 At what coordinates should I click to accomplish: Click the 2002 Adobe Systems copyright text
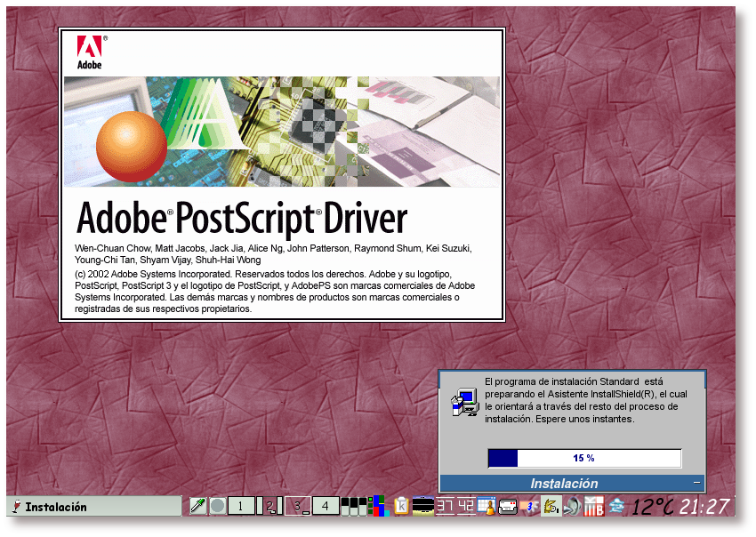pos(274,291)
